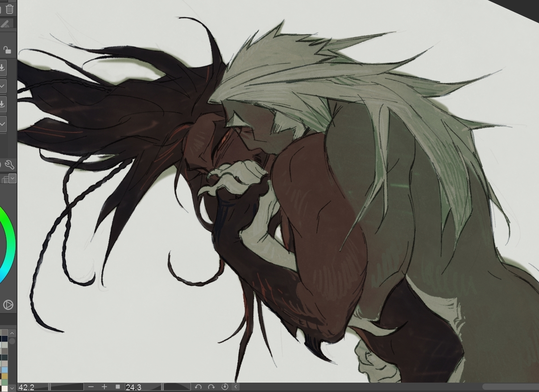Click the lower download arrow button
The width and height of the screenshot is (539, 392).
(x=2, y=104)
